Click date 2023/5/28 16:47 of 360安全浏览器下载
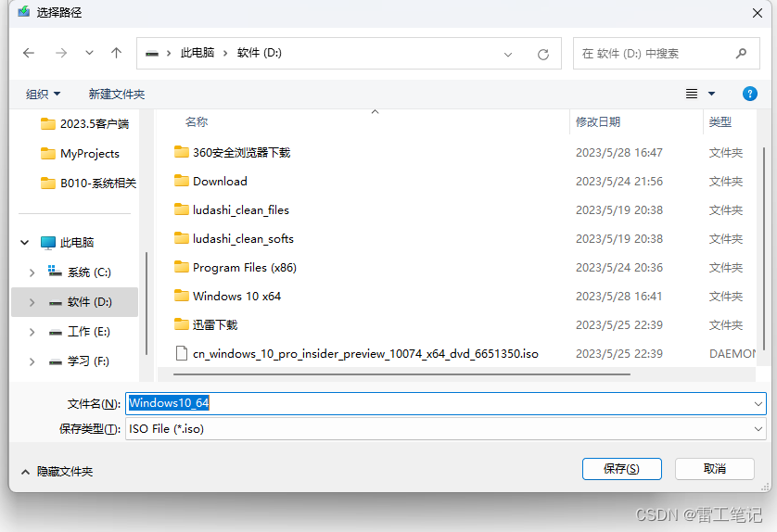The height and width of the screenshot is (532, 777). click(619, 153)
